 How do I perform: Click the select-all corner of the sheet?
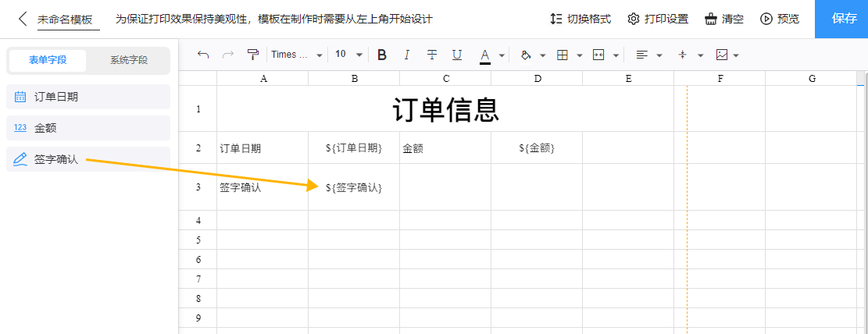[198, 79]
